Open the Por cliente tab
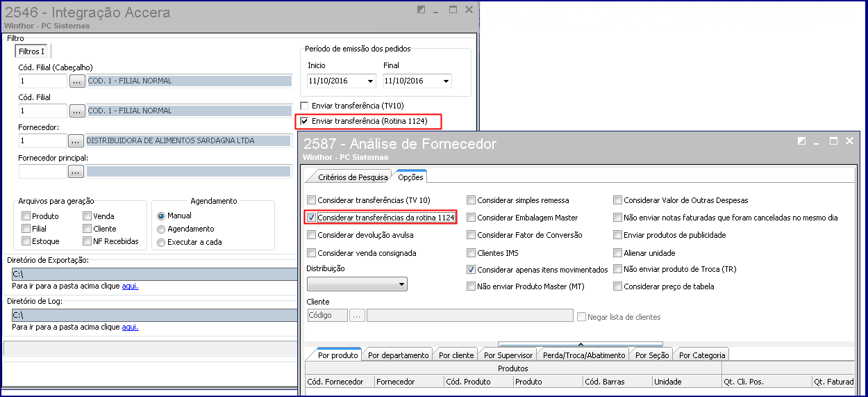The height and width of the screenshot is (397, 868). coord(456,355)
